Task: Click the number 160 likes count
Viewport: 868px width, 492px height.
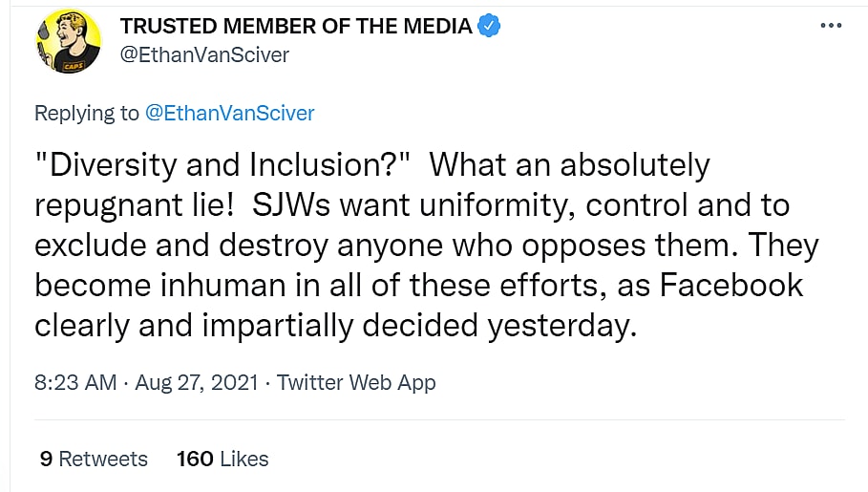Action: click(x=195, y=459)
